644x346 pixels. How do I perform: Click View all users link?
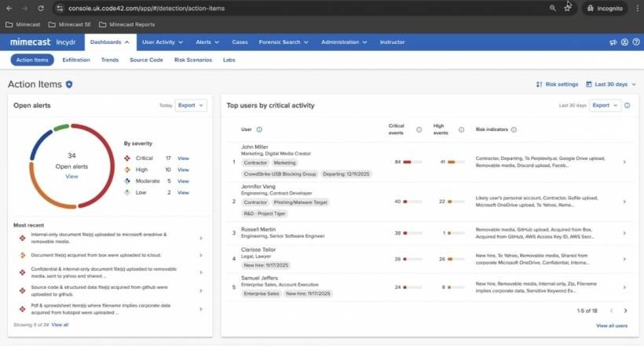611,325
